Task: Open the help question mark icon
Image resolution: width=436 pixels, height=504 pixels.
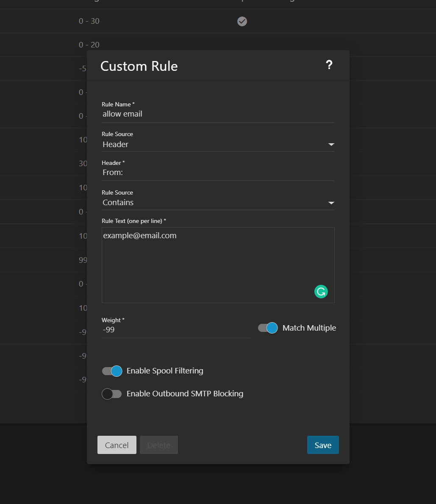Action: (329, 65)
